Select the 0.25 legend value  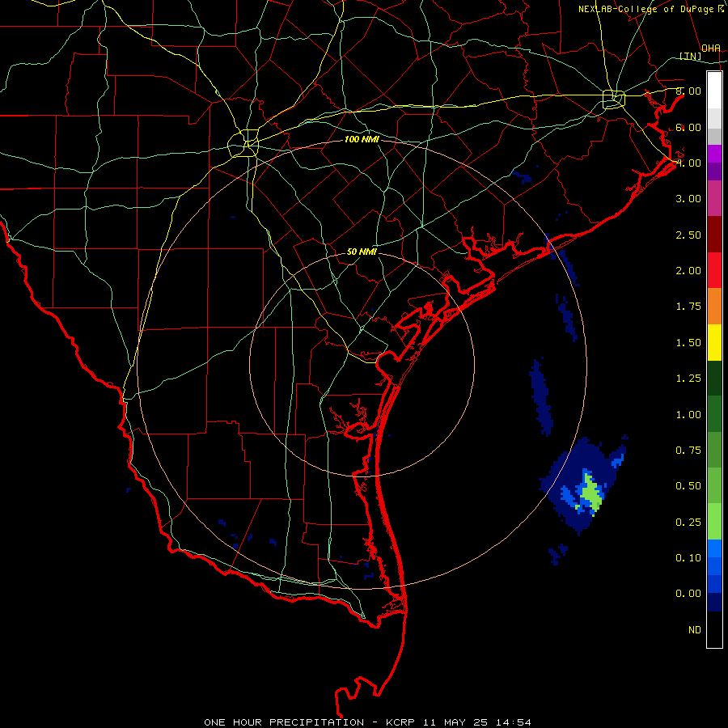688,523
